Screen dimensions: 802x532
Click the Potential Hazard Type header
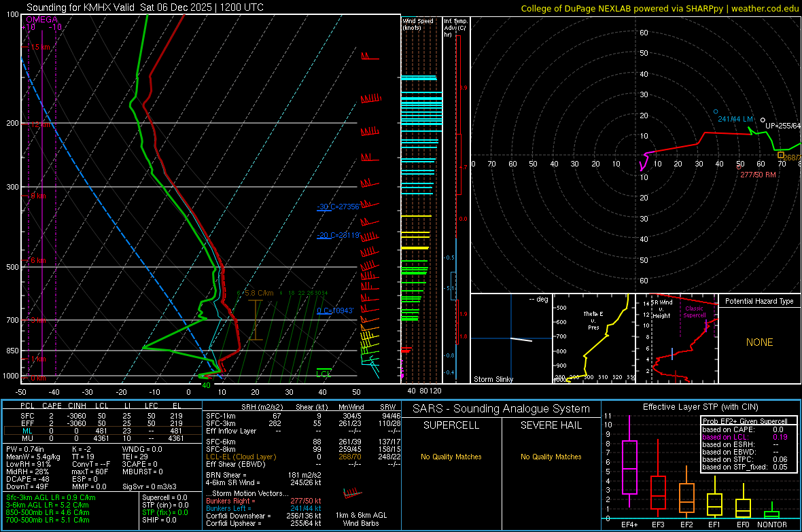coord(759,301)
